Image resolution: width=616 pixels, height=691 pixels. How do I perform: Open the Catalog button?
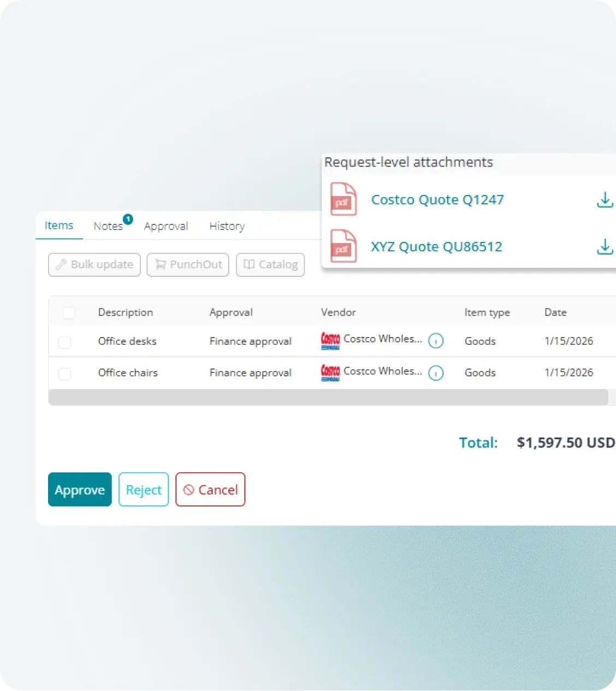(270, 264)
